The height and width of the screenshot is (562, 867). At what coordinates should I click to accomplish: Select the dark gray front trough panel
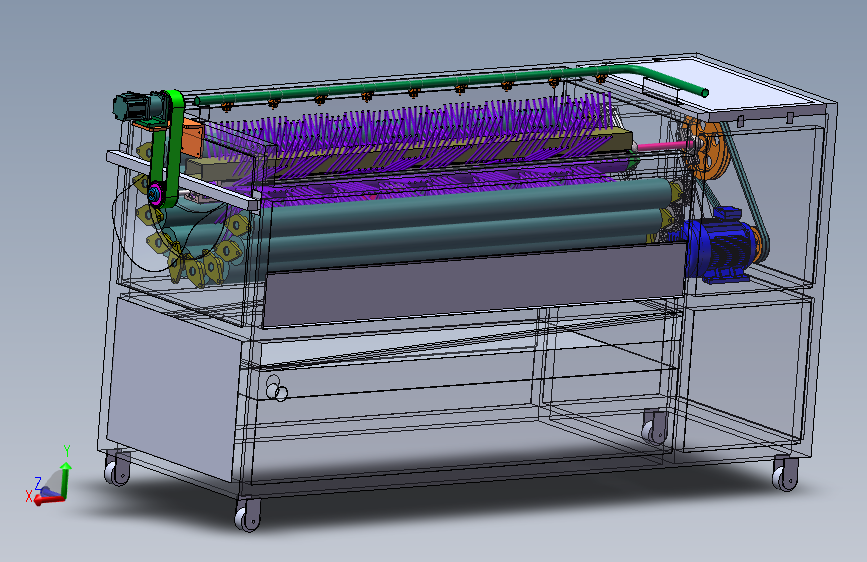coord(476,285)
